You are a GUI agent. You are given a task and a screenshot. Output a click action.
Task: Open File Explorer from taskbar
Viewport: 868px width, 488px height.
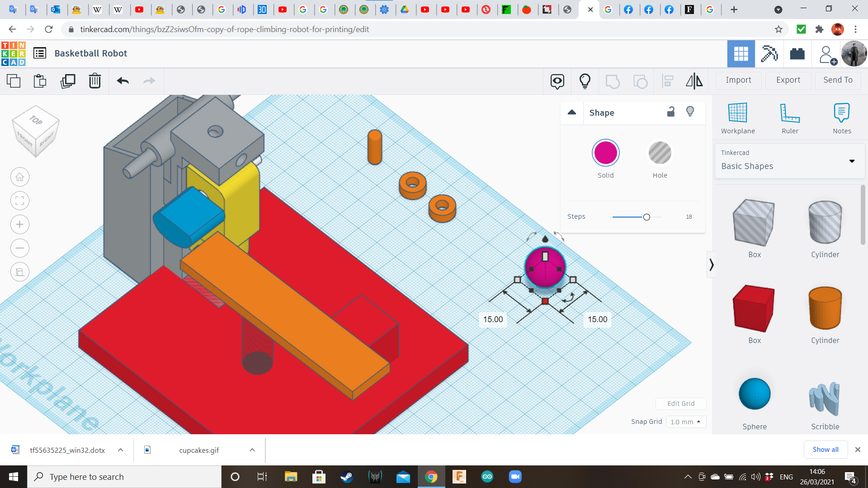tap(291, 477)
